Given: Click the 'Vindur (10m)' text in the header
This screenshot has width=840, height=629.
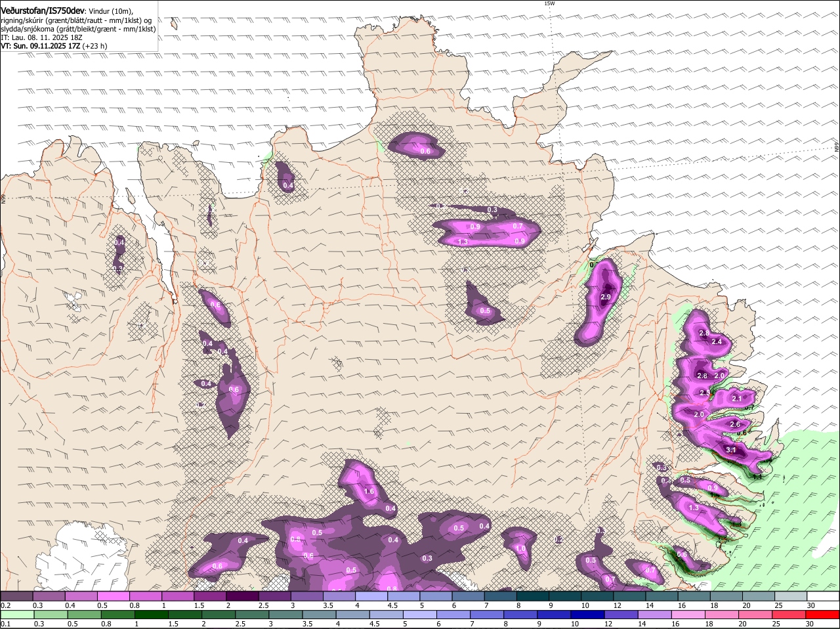Looking at the screenshot, I should point(110,11).
